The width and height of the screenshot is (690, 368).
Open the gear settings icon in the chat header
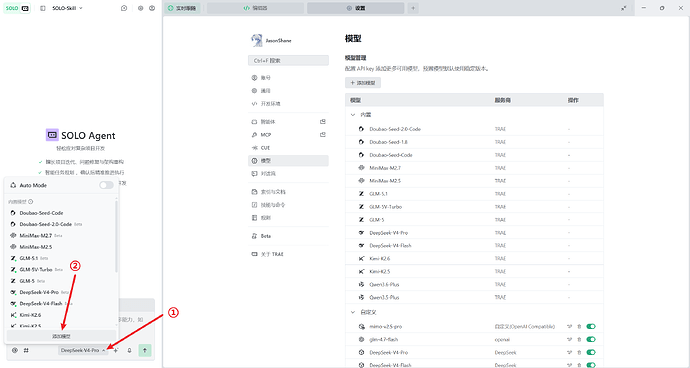[140, 8]
